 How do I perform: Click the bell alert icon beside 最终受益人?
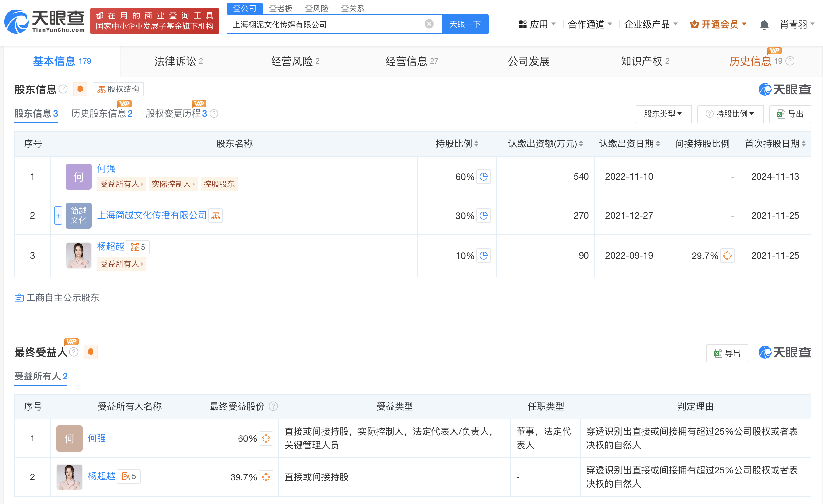coord(91,352)
